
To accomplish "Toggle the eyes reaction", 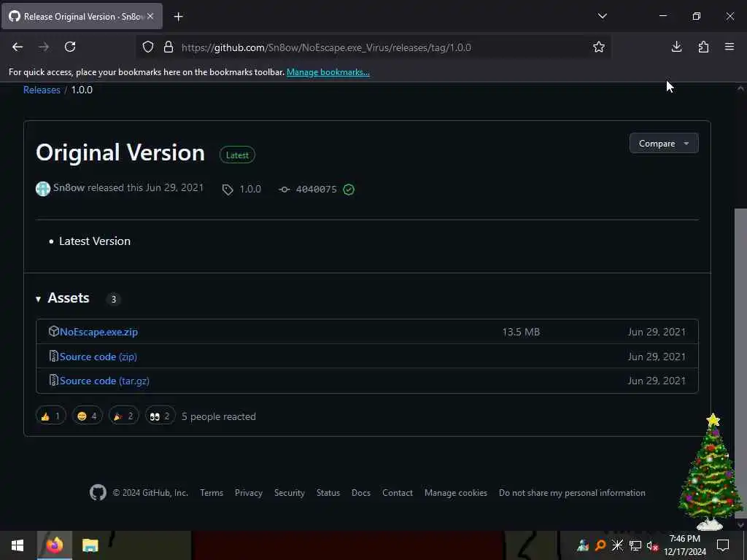I will click(160, 416).
